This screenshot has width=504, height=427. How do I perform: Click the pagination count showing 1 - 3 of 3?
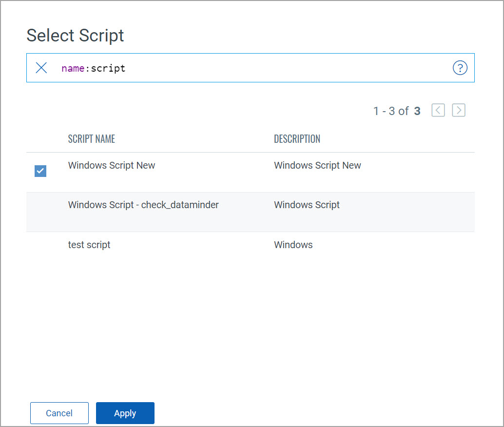point(396,111)
